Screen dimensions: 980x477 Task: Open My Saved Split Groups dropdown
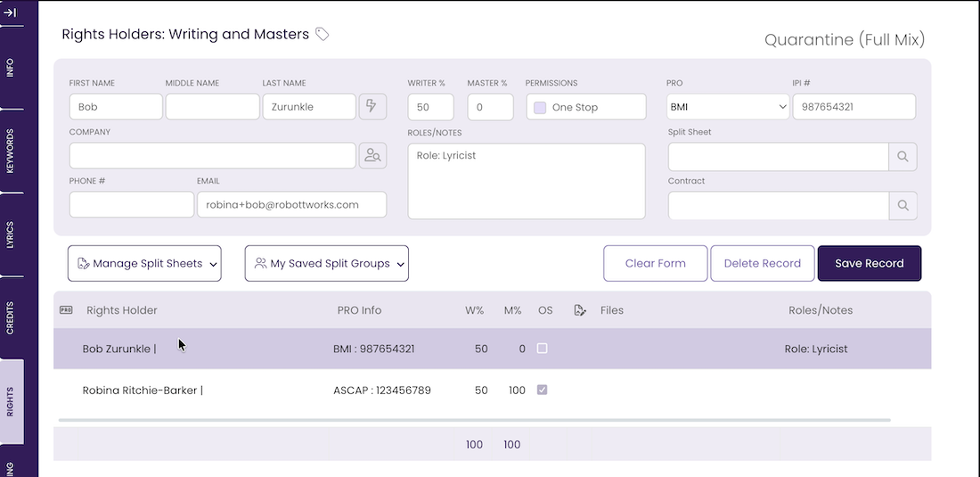(326, 263)
